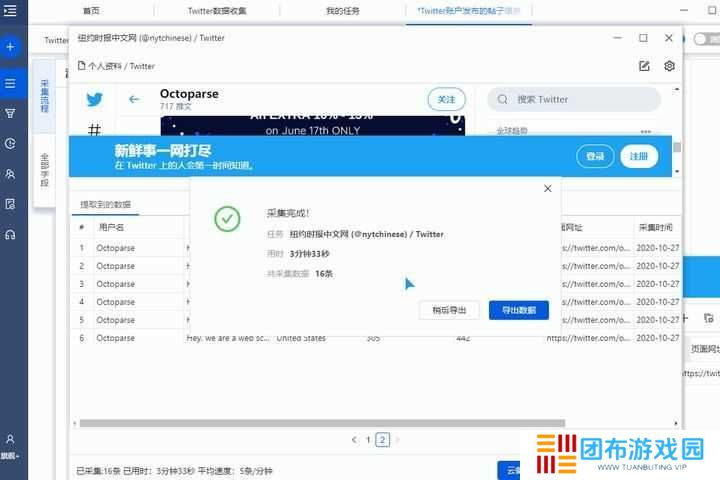Click the filter funnel sidebar icon
Image resolution: width=720 pixels, height=480 pixels.
[x=10, y=113]
